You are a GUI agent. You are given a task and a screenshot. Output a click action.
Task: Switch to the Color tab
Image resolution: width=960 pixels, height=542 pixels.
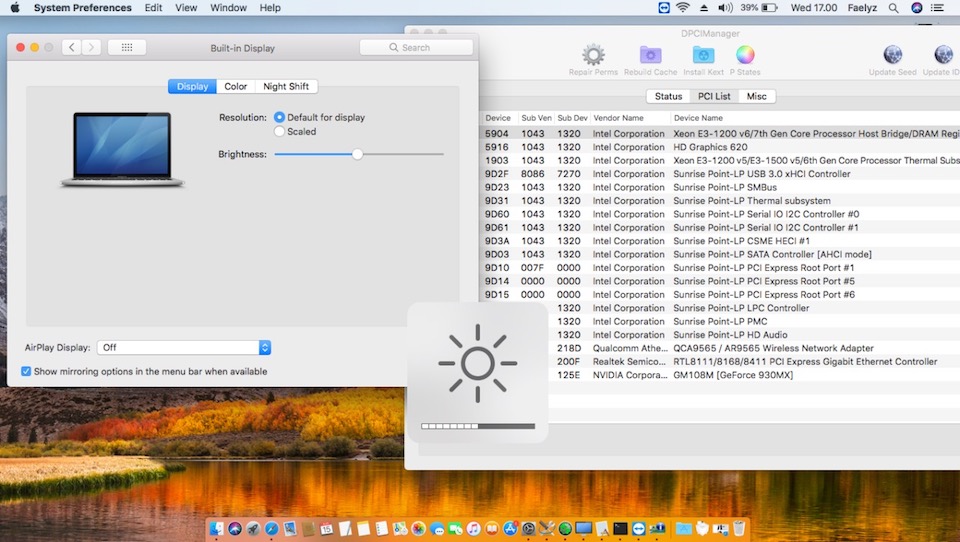tap(236, 86)
